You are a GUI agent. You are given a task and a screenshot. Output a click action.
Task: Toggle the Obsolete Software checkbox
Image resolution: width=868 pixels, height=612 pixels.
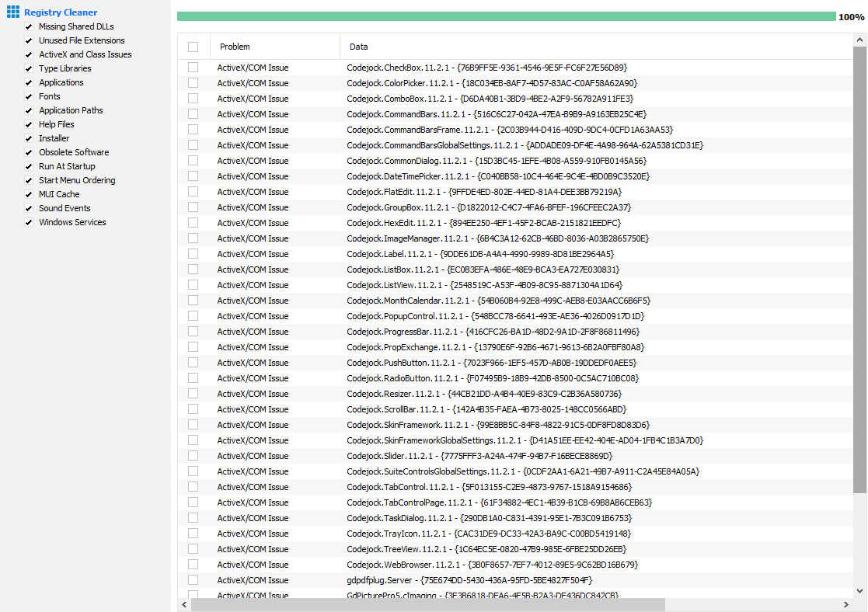click(29, 152)
